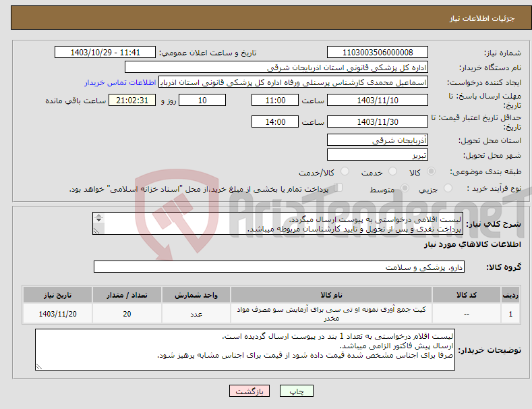Screen dimensions: 532x409
Task: Click the request creator field اسماعیل محمدی
Action: (x=293, y=82)
